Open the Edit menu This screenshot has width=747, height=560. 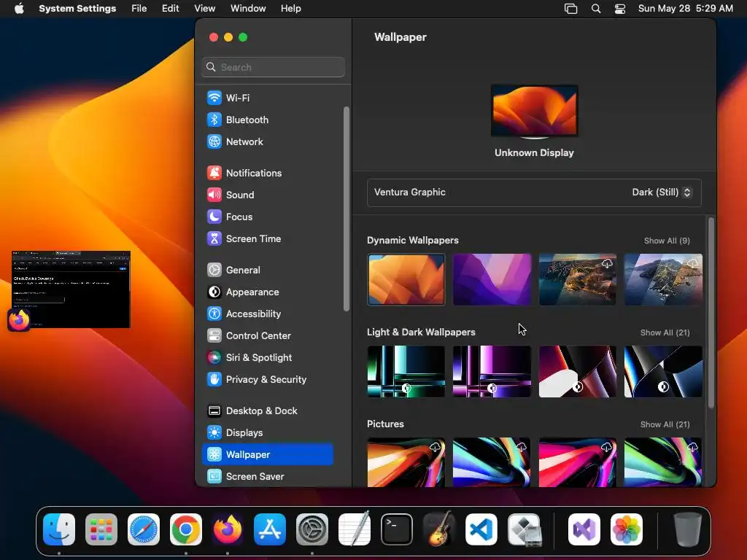click(170, 9)
